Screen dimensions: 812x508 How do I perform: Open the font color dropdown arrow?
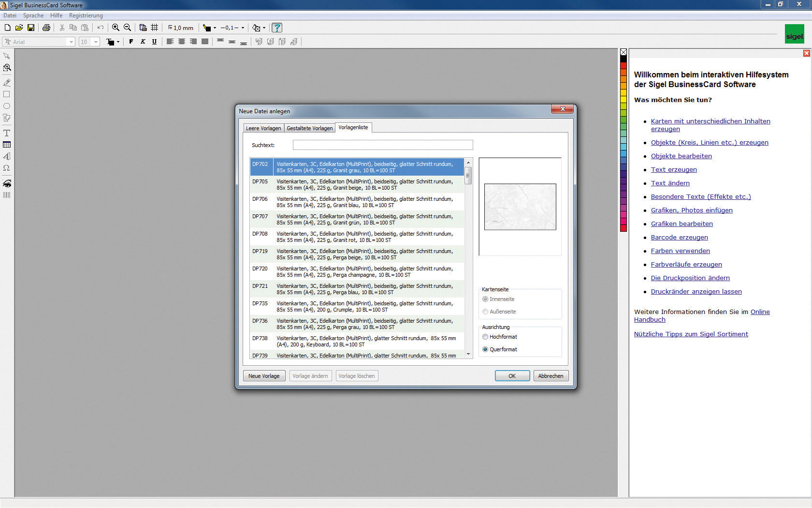click(x=117, y=42)
